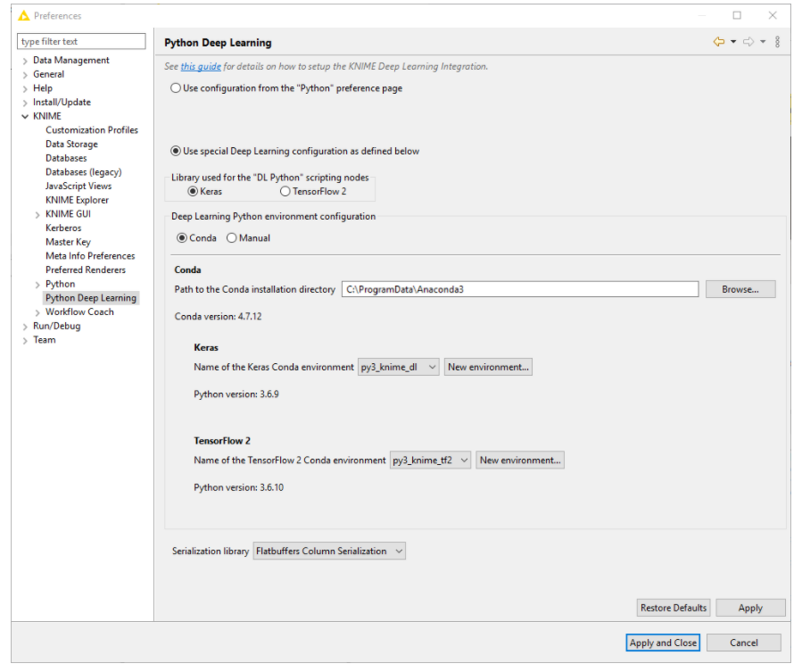
Task: Click the back navigation arrow icon
Action: [719, 42]
